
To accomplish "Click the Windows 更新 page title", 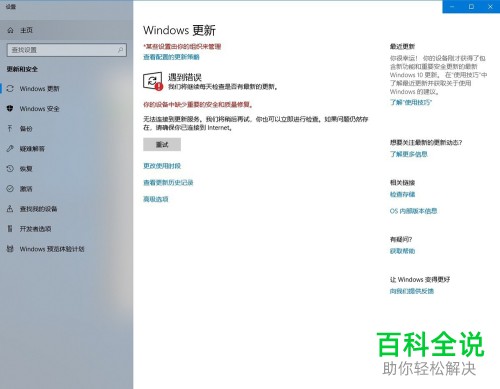I will point(179,31).
